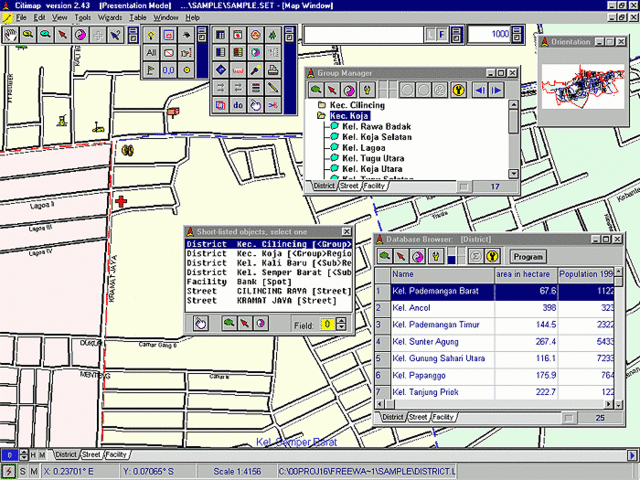Click the printer icon in tool palette
The image size is (640, 480).
[x=273, y=70]
